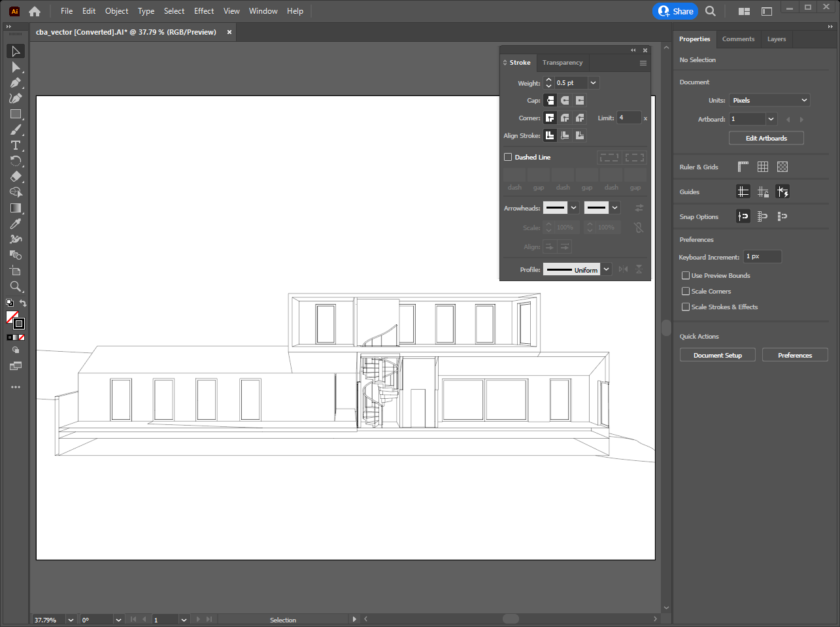Screen dimensions: 840x627
Task: Select the Eraser tool
Action: coord(16,177)
